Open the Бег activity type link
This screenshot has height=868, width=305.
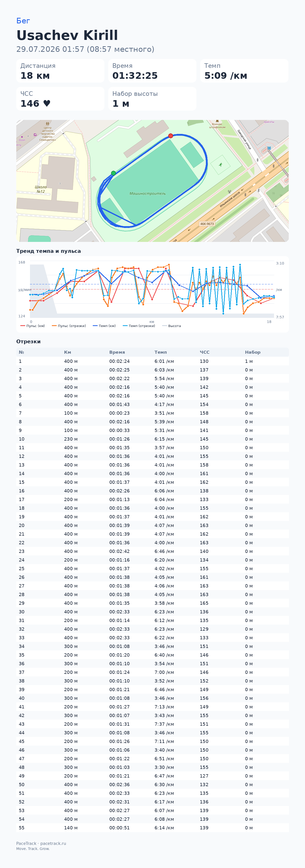pos(23,21)
